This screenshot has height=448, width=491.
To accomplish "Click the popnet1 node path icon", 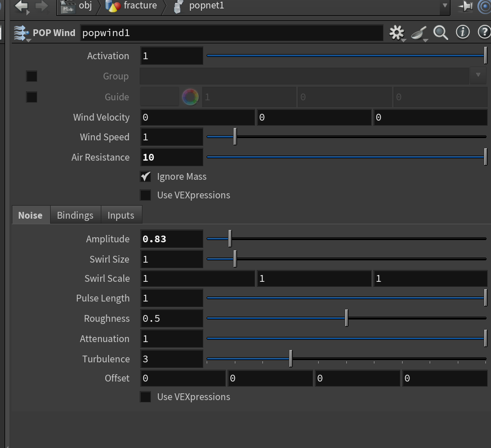I will click(178, 6).
